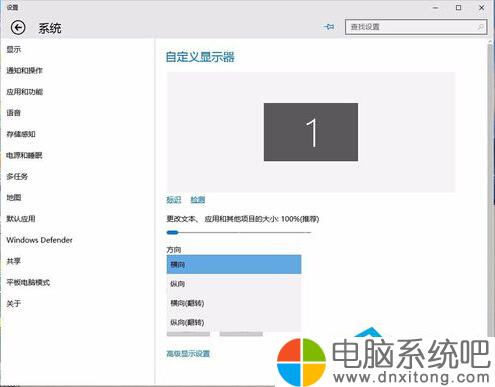Focus the 查找设置 search box
Viewport: 495px width, 387px height.
416,27
